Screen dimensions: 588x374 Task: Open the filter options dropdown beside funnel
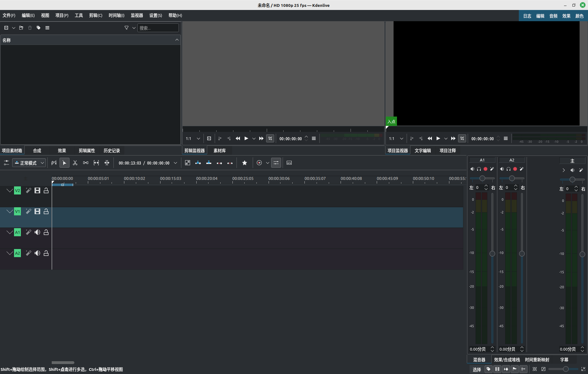pyautogui.click(x=134, y=28)
